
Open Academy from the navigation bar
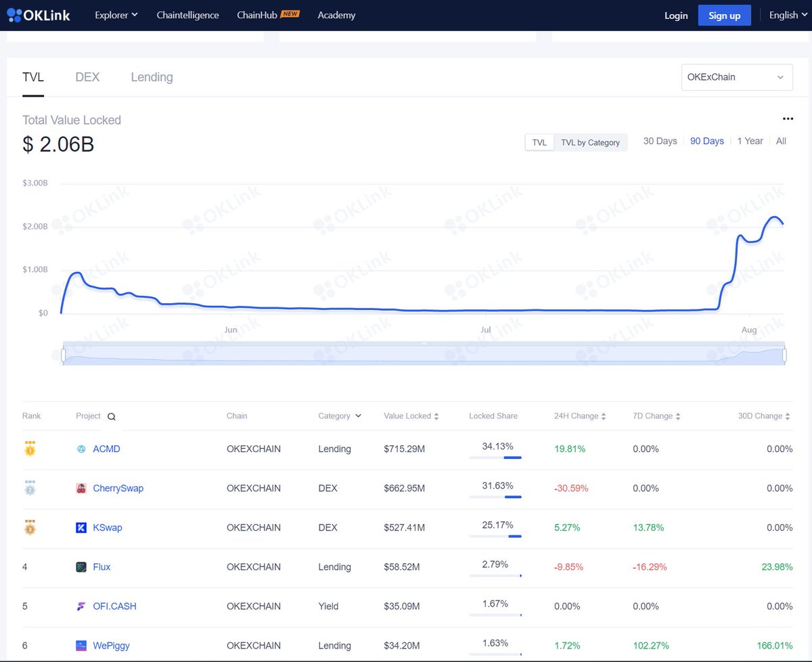tap(336, 14)
